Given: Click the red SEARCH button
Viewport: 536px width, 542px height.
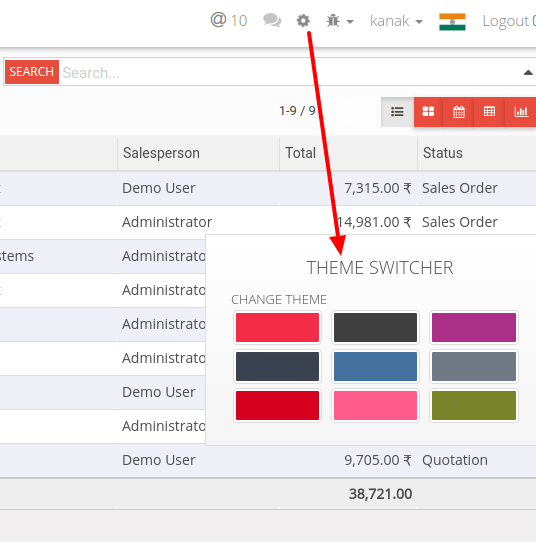Looking at the screenshot, I should click(32, 72).
